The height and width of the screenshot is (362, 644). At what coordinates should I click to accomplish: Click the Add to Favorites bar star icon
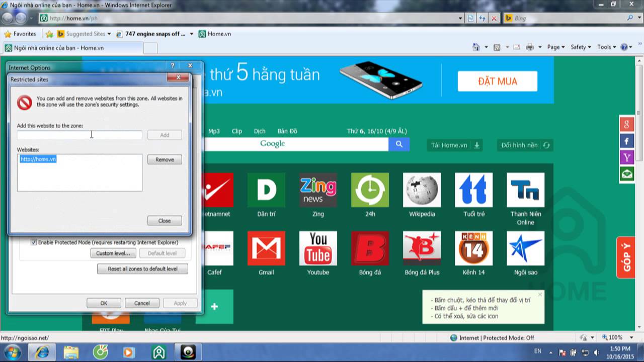click(x=49, y=34)
